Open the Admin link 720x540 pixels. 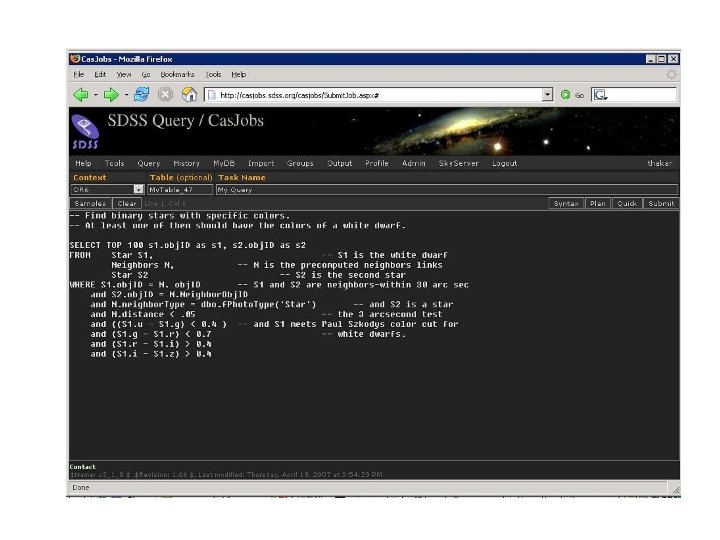[x=413, y=163]
